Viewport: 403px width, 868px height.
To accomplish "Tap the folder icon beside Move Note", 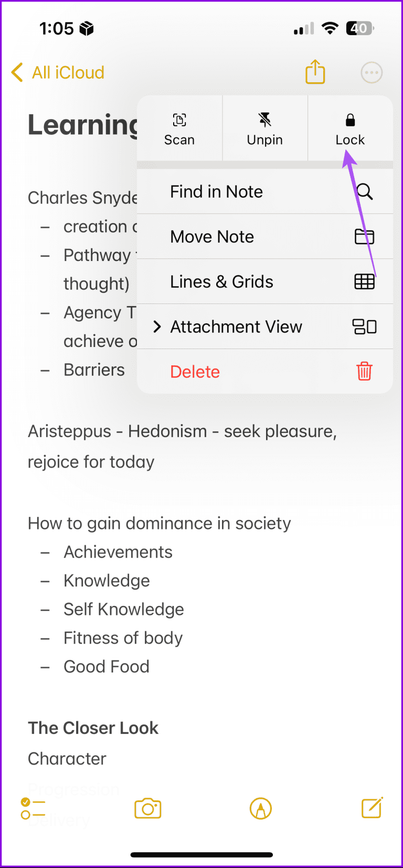I will click(364, 237).
